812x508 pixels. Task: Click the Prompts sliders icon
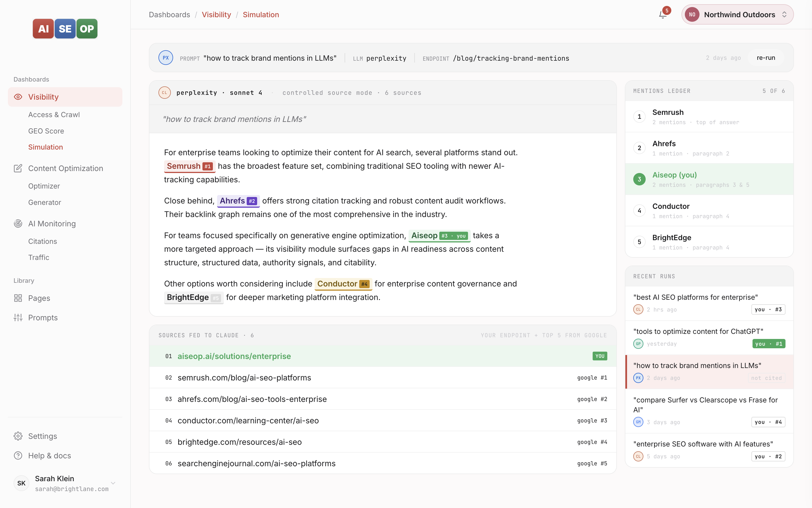tap(18, 317)
